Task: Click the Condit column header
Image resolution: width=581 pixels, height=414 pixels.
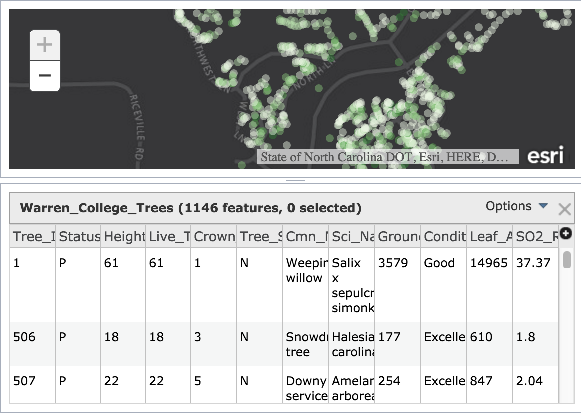Action: click(x=444, y=236)
